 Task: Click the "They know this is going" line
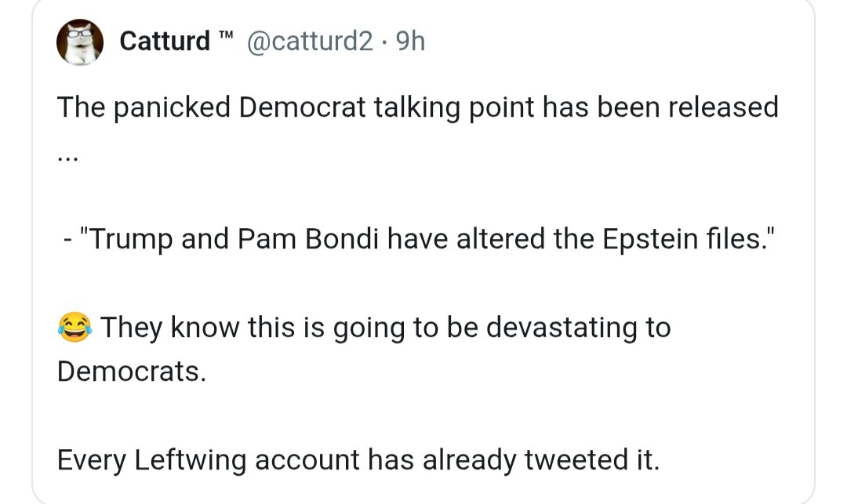pyautogui.click(x=384, y=327)
